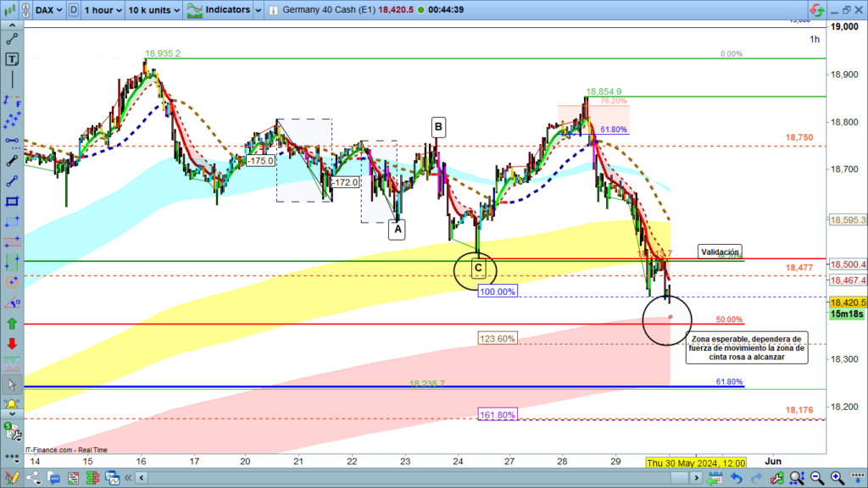Open the Indicators menu
Image resolution: width=868 pixels, height=488 pixels.
(x=220, y=10)
